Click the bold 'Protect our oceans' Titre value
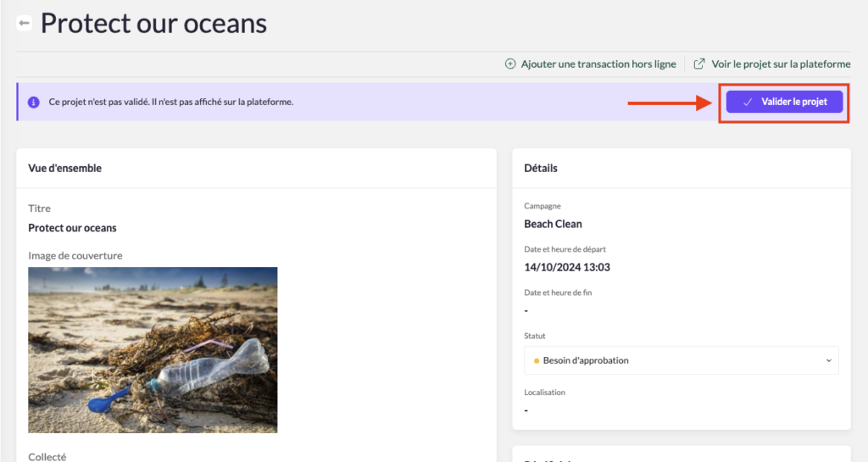The width and height of the screenshot is (868, 462). [72, 228]
